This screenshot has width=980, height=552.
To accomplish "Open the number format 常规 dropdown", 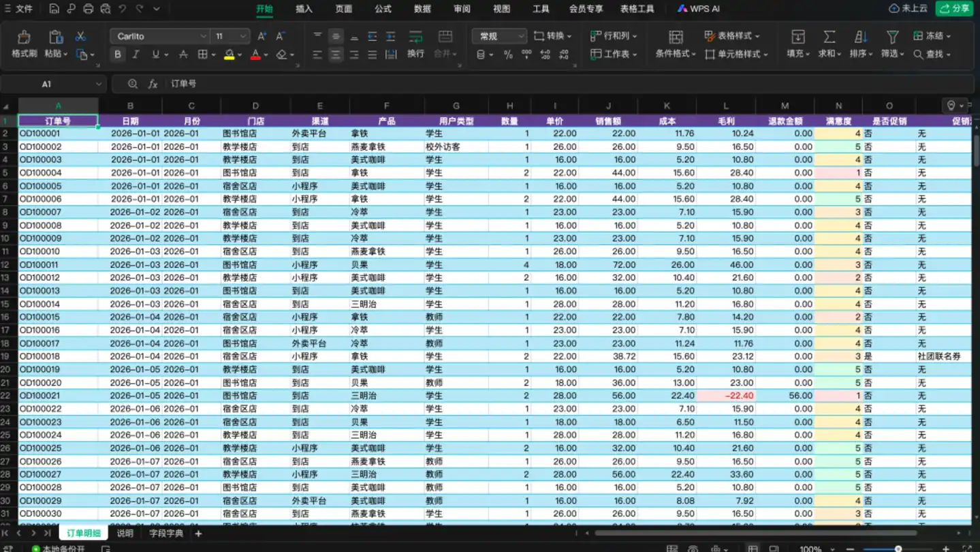I will pos(499,36).
